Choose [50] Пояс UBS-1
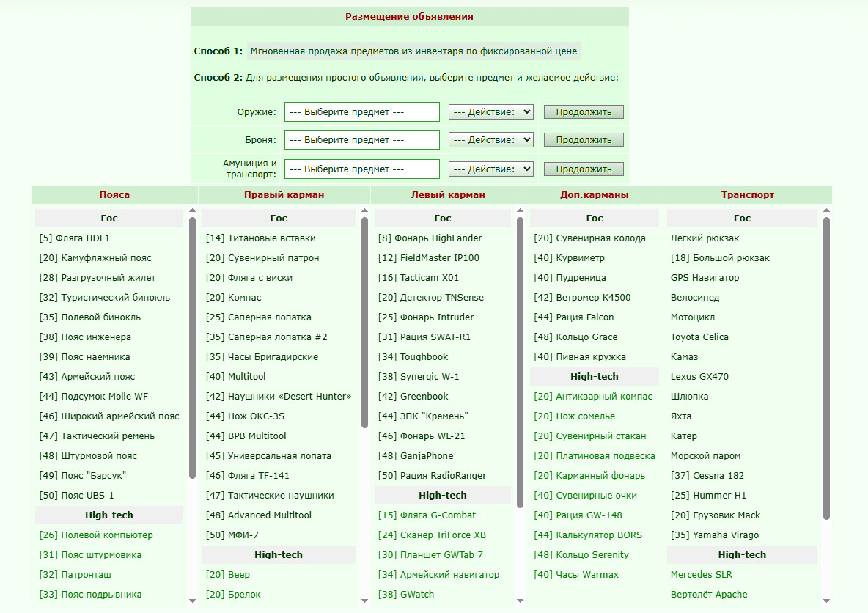 pos(76,496)
